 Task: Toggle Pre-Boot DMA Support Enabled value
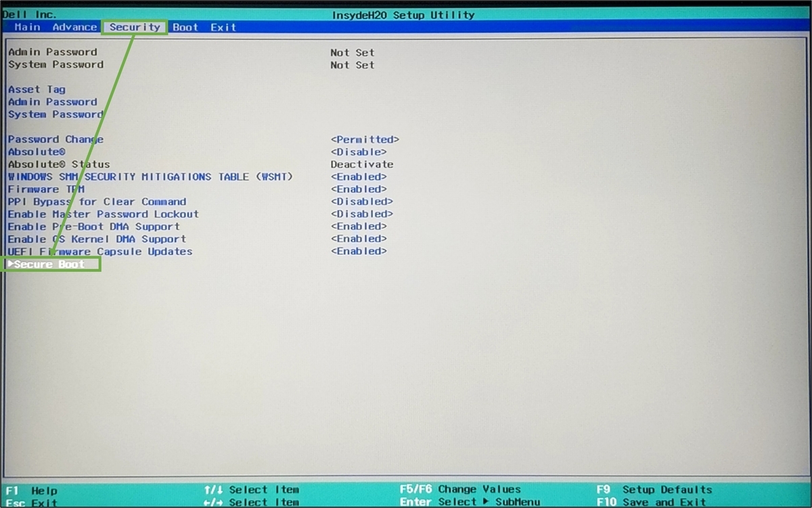[359, 227]
